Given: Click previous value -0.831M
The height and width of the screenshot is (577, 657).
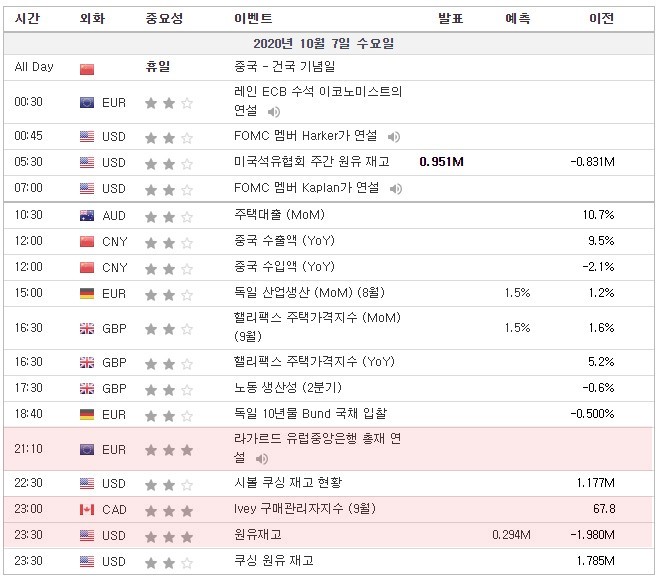Looking at the screenshot, I should point(592,162).
